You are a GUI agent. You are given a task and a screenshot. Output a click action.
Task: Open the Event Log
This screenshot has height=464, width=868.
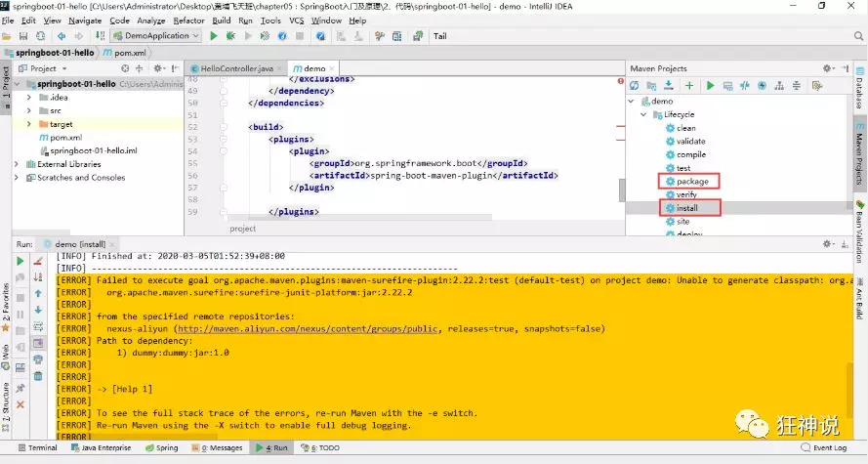click(x=824, y=448)
